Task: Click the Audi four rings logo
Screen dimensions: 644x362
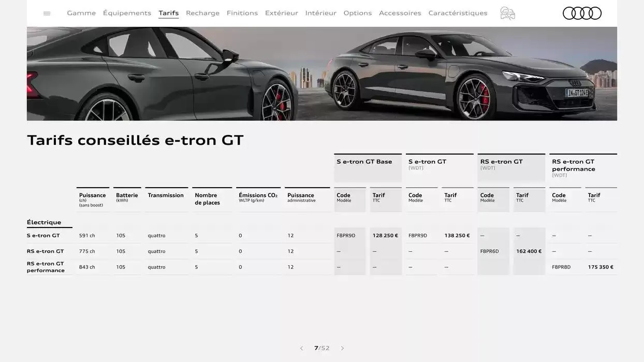Action: pyautogui.click(x=582, y=12)
